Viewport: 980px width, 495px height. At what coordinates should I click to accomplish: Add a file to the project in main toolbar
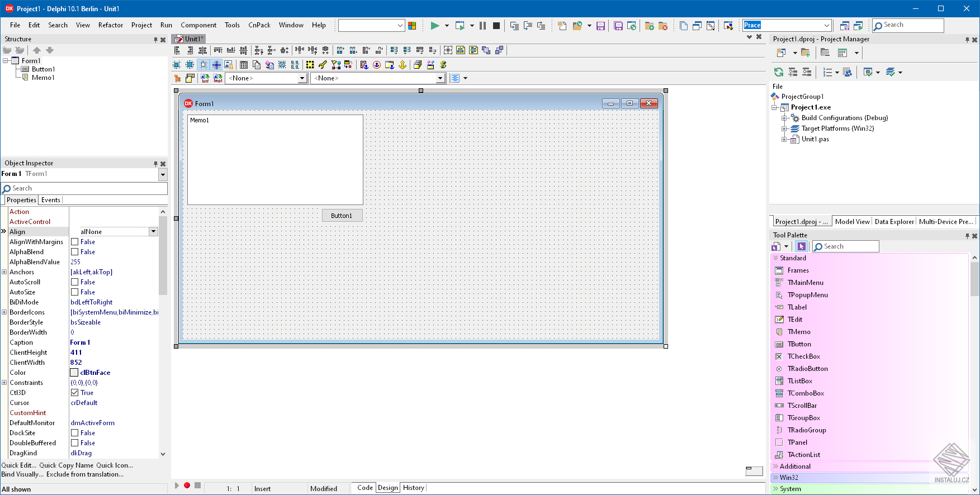click(x=649, y=26)
